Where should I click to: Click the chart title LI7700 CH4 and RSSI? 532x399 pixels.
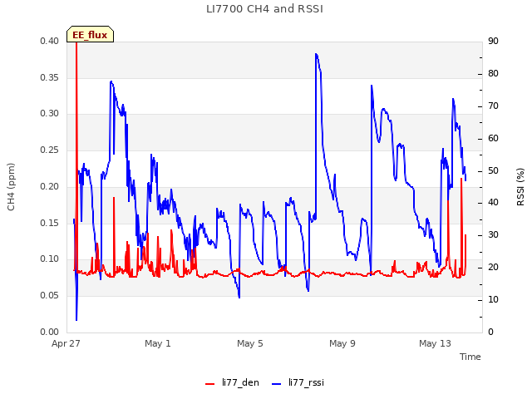click(x=264, y=9)
